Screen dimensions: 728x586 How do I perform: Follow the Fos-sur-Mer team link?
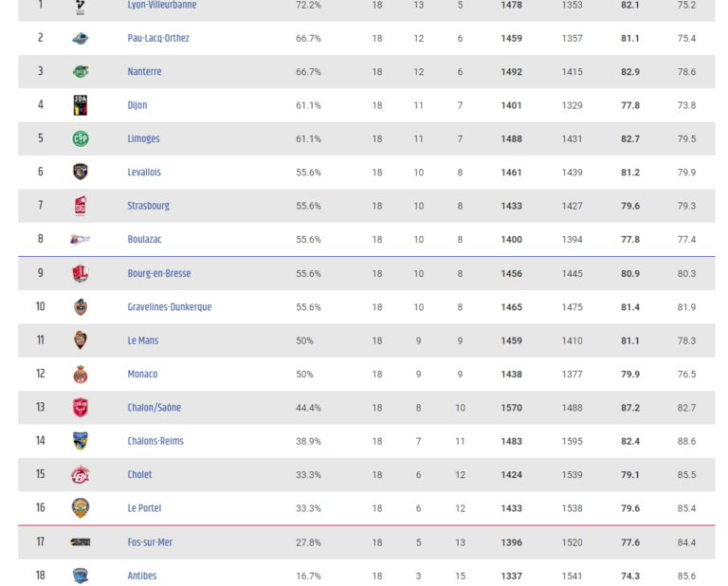[x=150, y=541]
